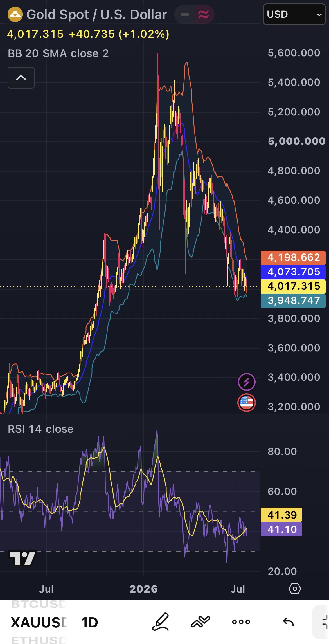The width and height of the screenshot is (329, 644).
Task: Tap the yellow RSI value label 41.39
Action: click(x=281, y=515)
